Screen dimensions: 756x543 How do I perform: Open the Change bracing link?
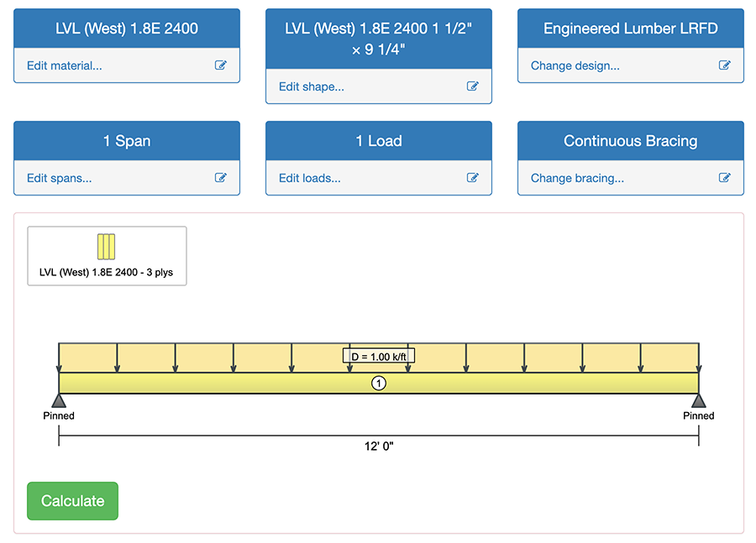pos(577,178)
